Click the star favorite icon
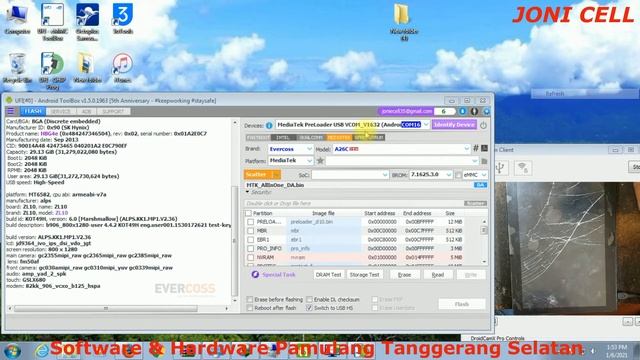Screen dimensions: 640x360 click(x=320, y=161)
